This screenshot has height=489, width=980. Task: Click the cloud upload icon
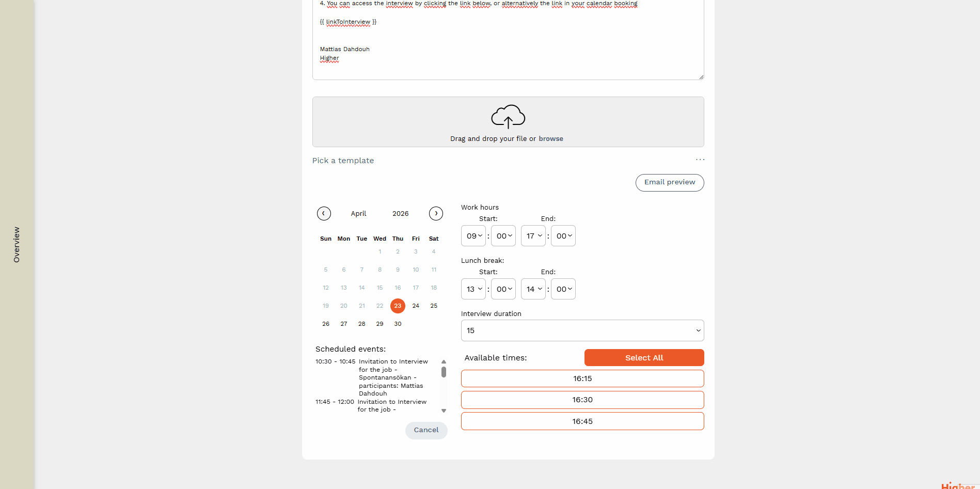pos(508,117)
